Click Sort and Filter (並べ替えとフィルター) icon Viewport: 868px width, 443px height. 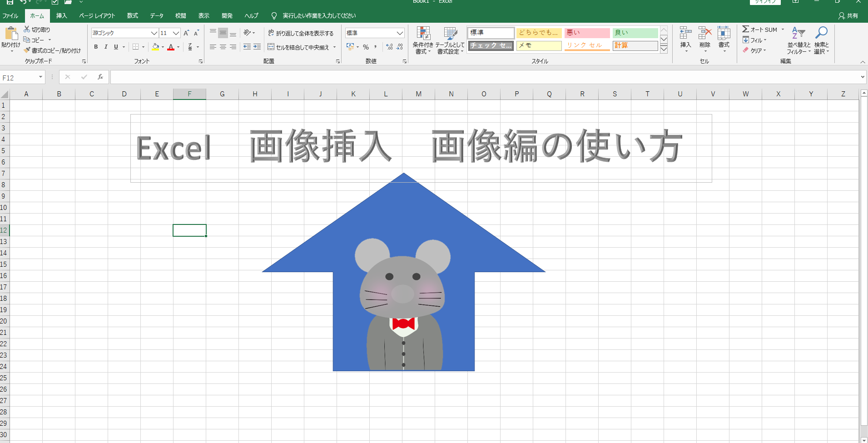[x=799, y=33]
